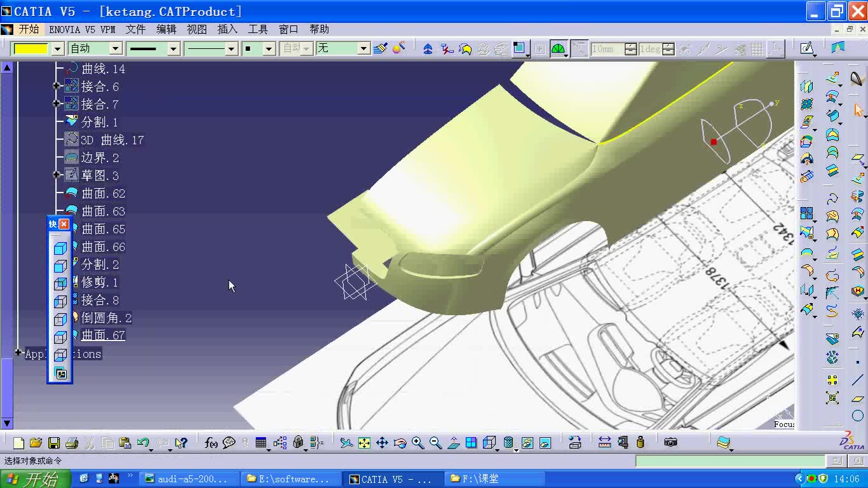
Task: Print using the printer icon
Action: [x=72, y=443]
